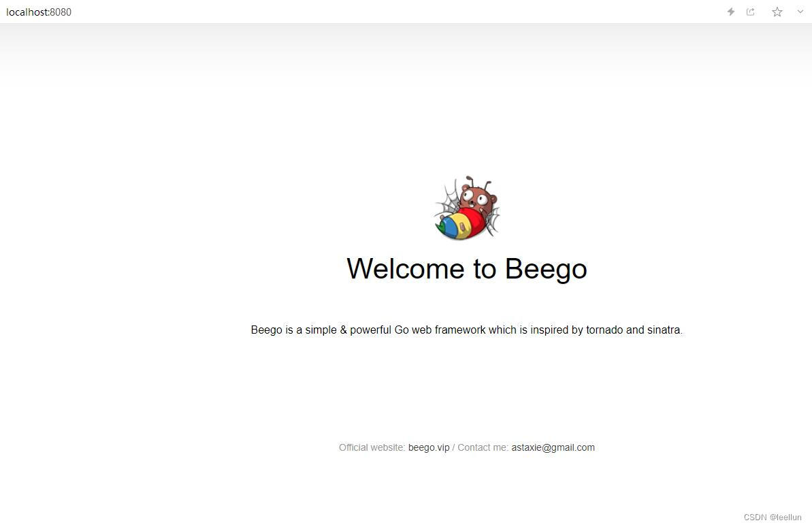Screen dimensions: 812x527
Task: Click the word "sinatra" in the description
Action: pyautogui.click(x=664, y=330)
